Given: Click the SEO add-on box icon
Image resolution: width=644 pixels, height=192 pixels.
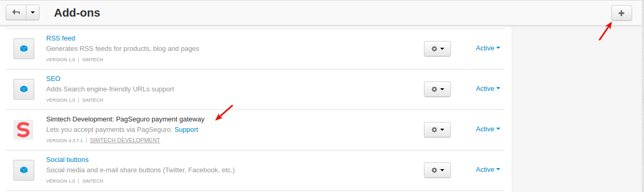Looking at the screenshot, I should [23, 89].
